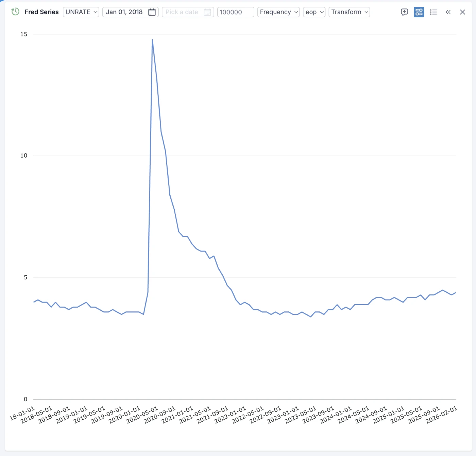
Task: Expand the Frequency dropdown
Action: click(x=278, y=12)
